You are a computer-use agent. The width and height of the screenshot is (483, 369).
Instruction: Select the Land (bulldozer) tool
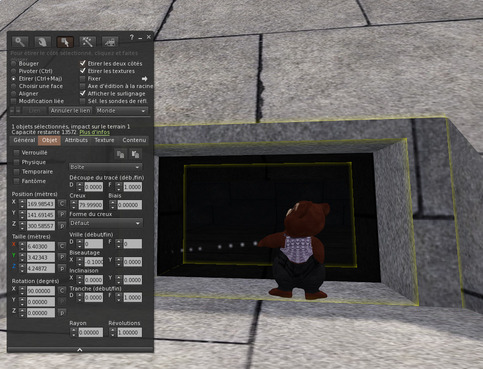pyautogui.click(x=110, y=42)
